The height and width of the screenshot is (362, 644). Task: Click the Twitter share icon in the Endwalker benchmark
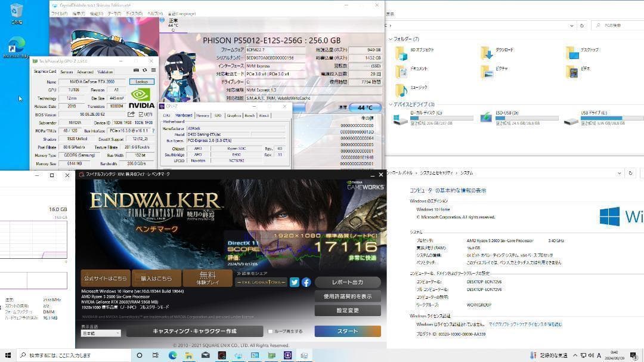click(294, 282)
